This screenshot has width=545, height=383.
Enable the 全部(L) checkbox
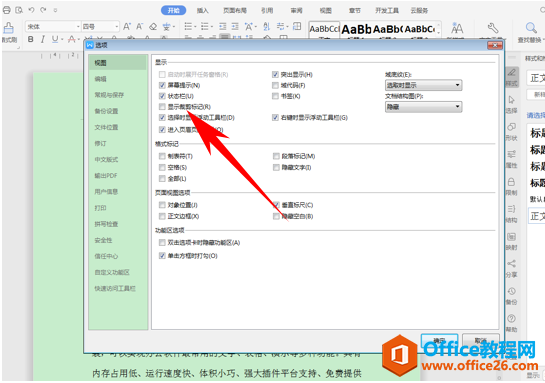tap(162, 179)
